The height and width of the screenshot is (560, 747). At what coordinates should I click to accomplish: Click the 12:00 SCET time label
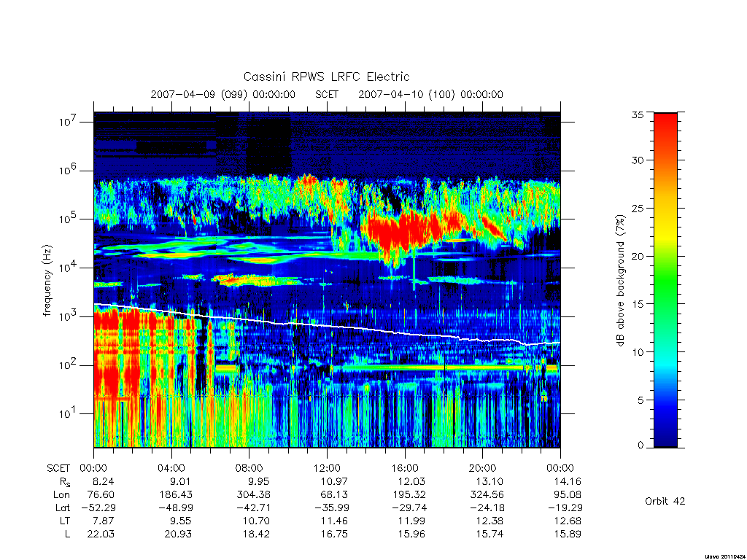point(327,468)
